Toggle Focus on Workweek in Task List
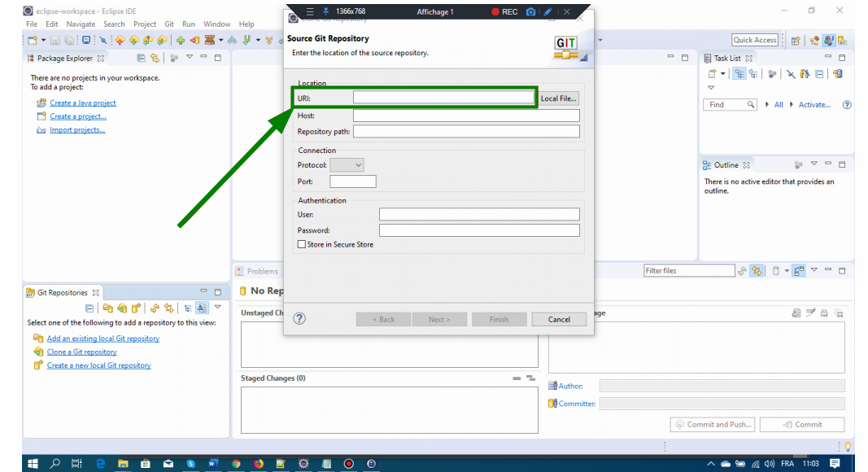Image resolution: width=868 pixels, height=472 pixels. coord(772,74)
